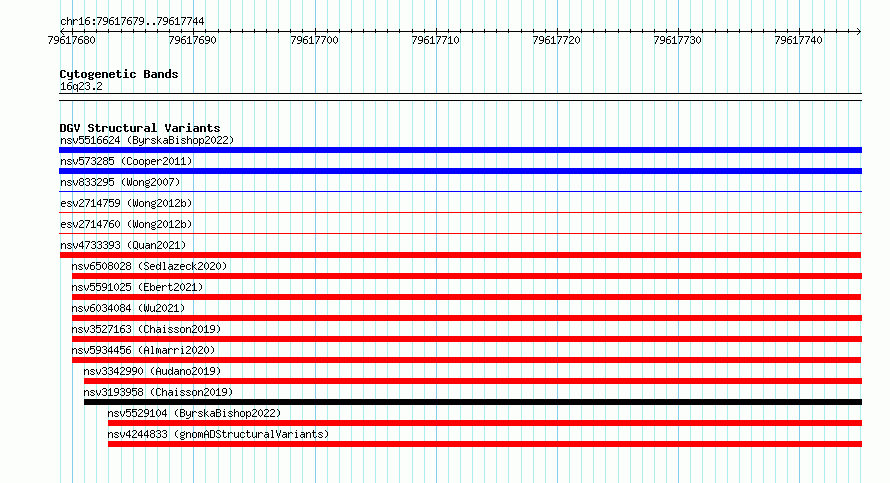This screenshot has width=890, height=483.
Task: Select nsv3342990 (Audano2019) label
Action: point(152,371)
